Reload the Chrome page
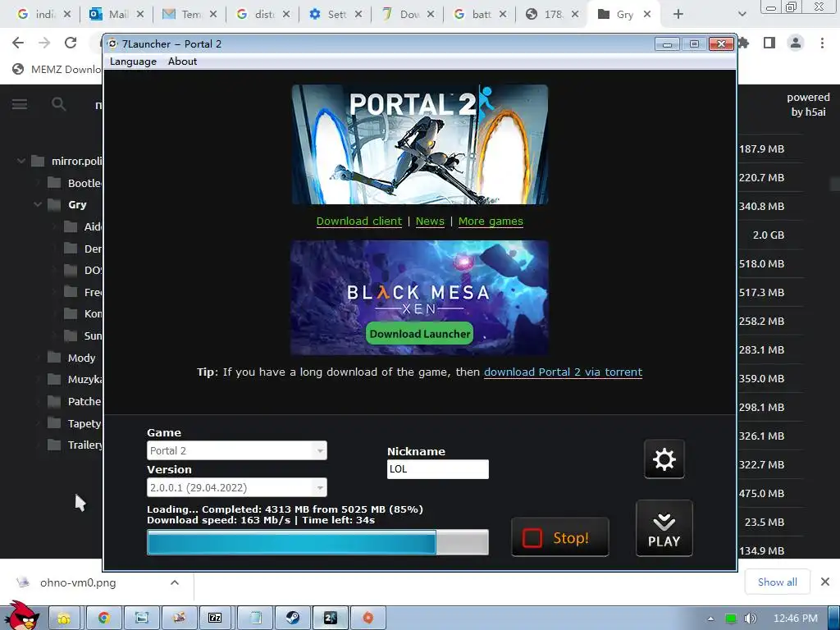This screenshot has width=840, height=630. point(71,43)
